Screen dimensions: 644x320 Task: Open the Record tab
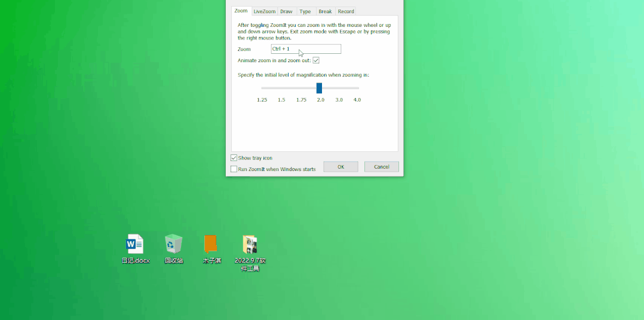(346, 11)
